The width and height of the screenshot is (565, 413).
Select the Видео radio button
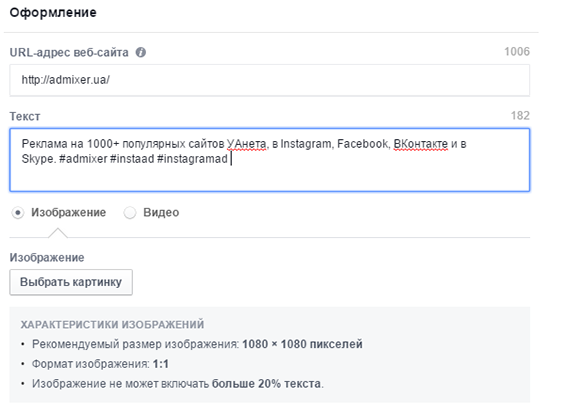pyautogui.click(x=130, y=213)
